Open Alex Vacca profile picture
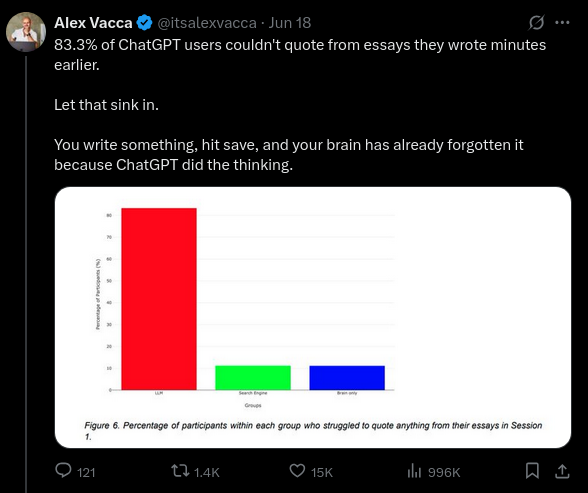588x493 pixels. coord(26,31)
